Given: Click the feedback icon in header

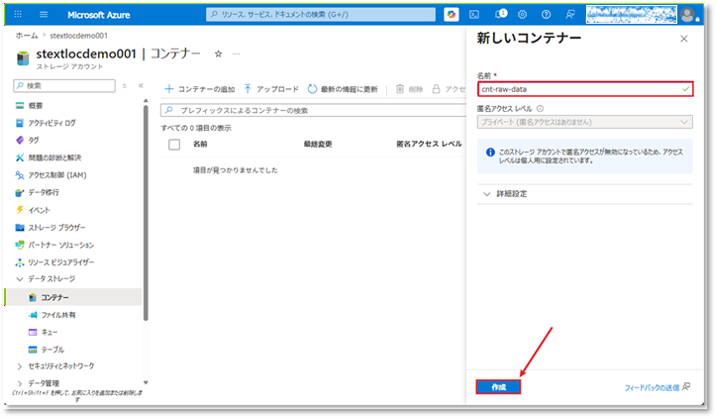Looking at the screenshot, I should pos(570,15).
